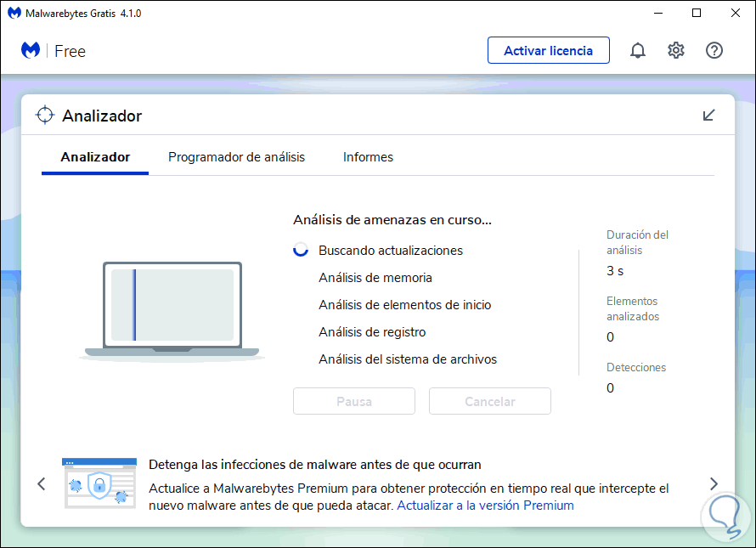Open Actualizar a la versión Premium link
The height and width of the screenshot is (548, 756).
[x=485, y=506]
